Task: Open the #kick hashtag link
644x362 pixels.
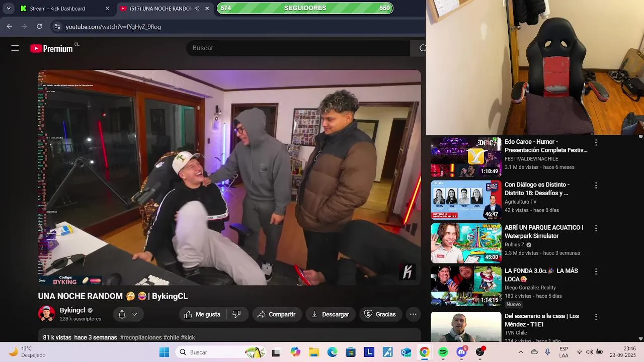Action: [188, 337]
